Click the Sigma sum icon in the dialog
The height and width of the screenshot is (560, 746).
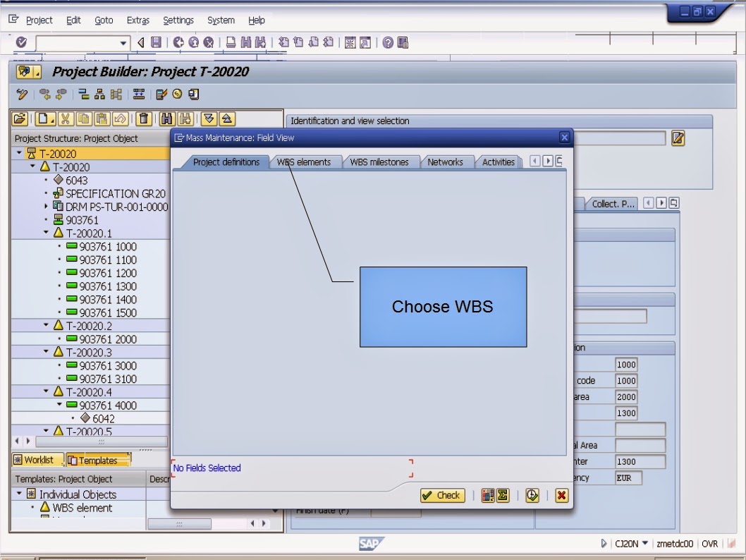(x=503, y=496)
